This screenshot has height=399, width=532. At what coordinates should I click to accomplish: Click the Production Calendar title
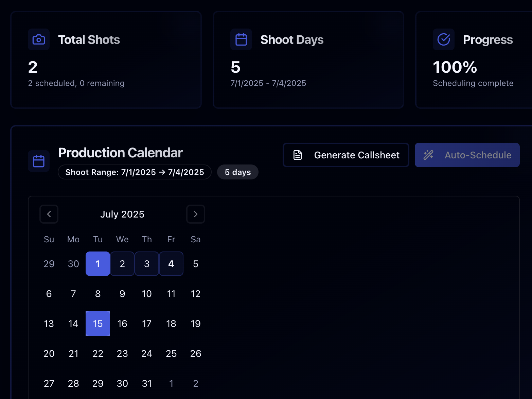pyautogui.click(x=120, y=153)
